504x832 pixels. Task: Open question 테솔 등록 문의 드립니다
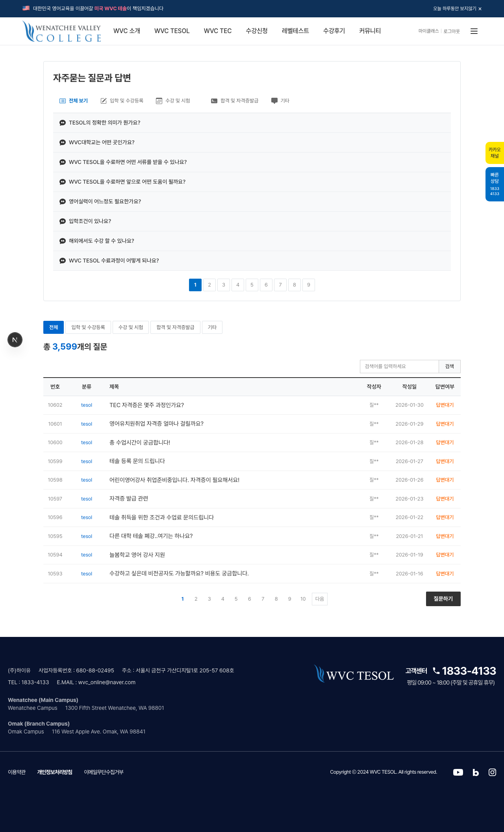[x=137, y=461]
